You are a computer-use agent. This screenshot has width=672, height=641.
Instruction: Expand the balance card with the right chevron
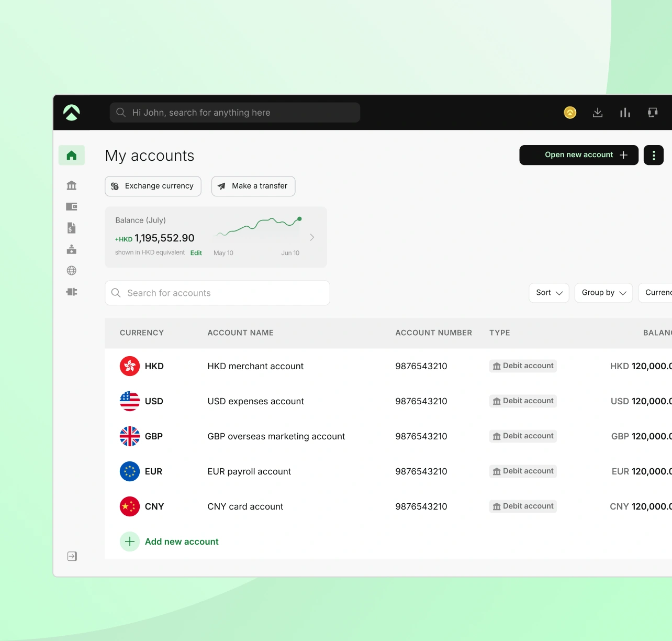[312, 237]
